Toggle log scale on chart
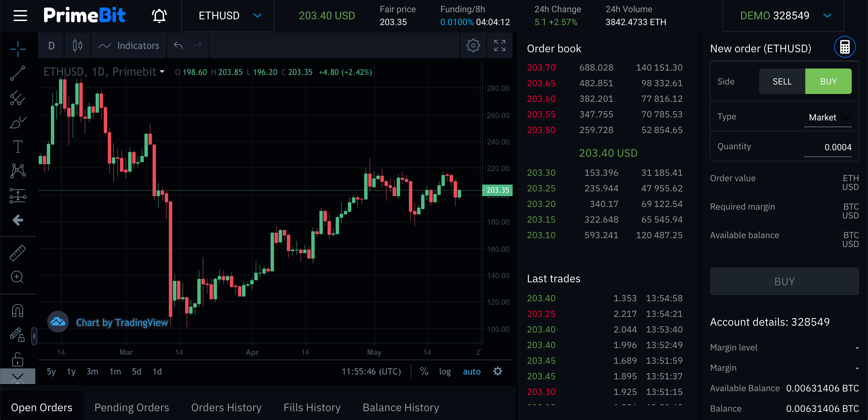The image size is (868, 420). point(445,371)
